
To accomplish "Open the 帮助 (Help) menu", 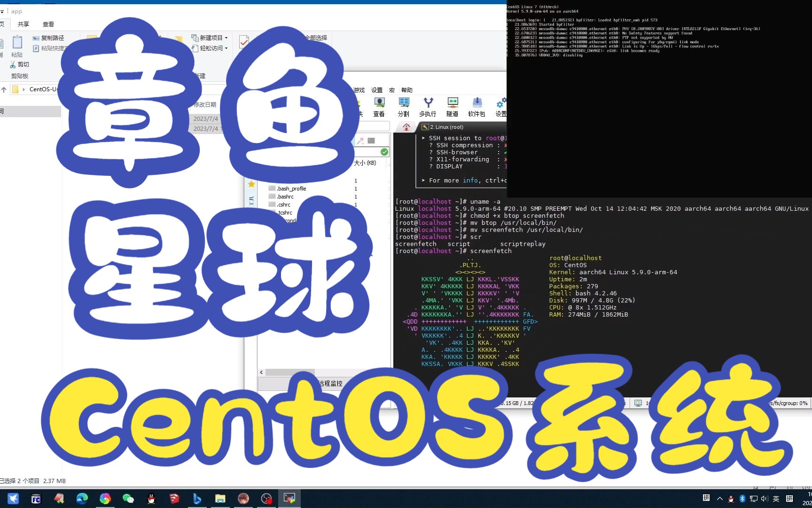I will point(407,90).
